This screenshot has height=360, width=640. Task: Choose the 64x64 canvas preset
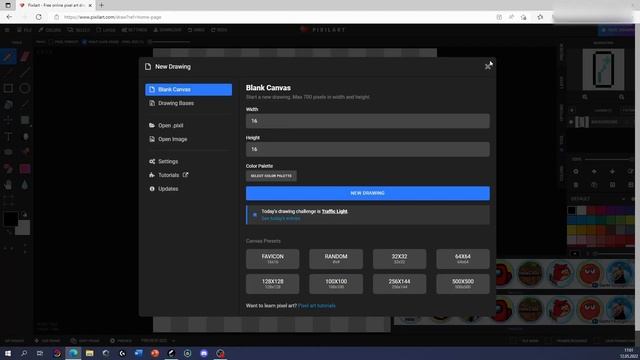pos(463,259)
